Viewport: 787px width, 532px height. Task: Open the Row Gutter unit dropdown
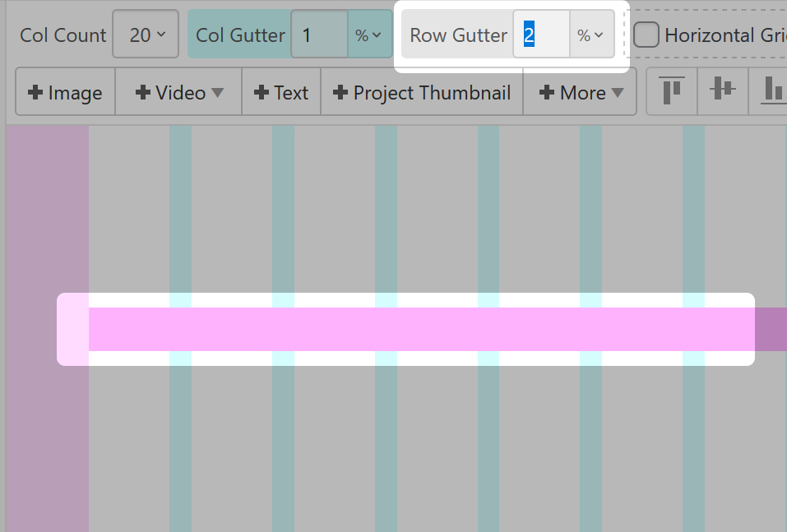tap(590, 35)
